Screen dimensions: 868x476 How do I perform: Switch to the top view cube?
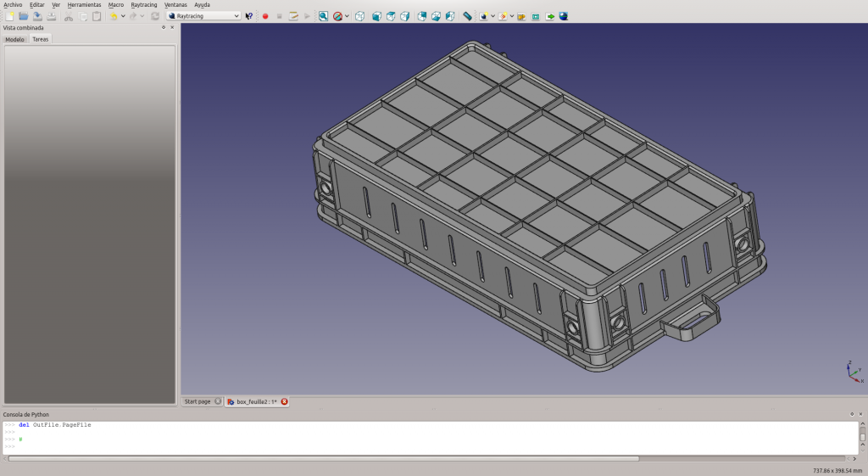(391, 16)
